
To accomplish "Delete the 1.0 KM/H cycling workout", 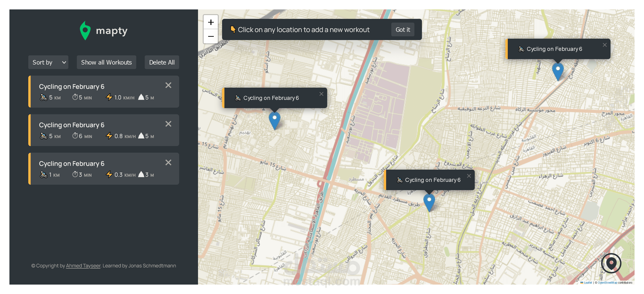I will (x=168, y=86).
